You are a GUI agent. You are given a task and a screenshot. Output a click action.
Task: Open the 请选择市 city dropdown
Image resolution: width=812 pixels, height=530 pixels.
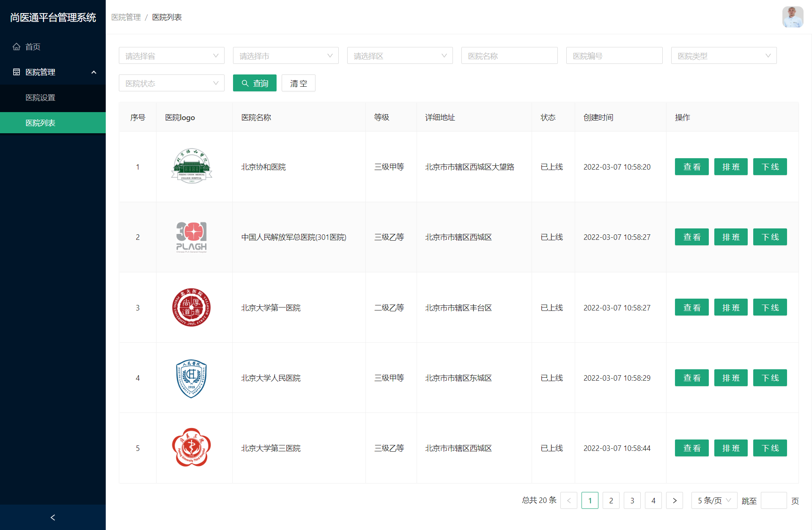coord(286,55)
